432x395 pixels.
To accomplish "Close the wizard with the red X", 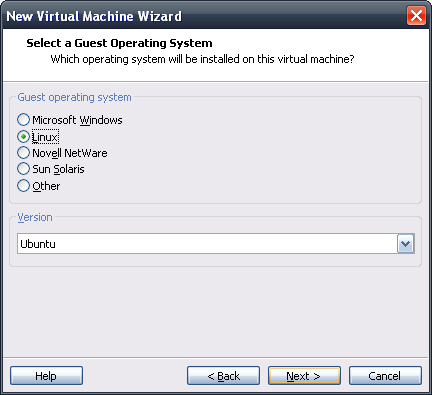I will click(x=416, y=16).
